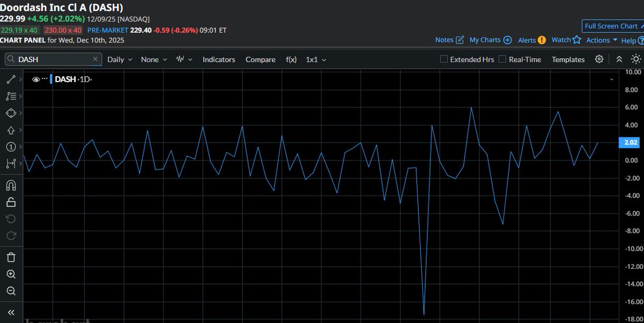The image size is (644, 323).
Task: Open the Help link
Action: (x=628, y=40)
